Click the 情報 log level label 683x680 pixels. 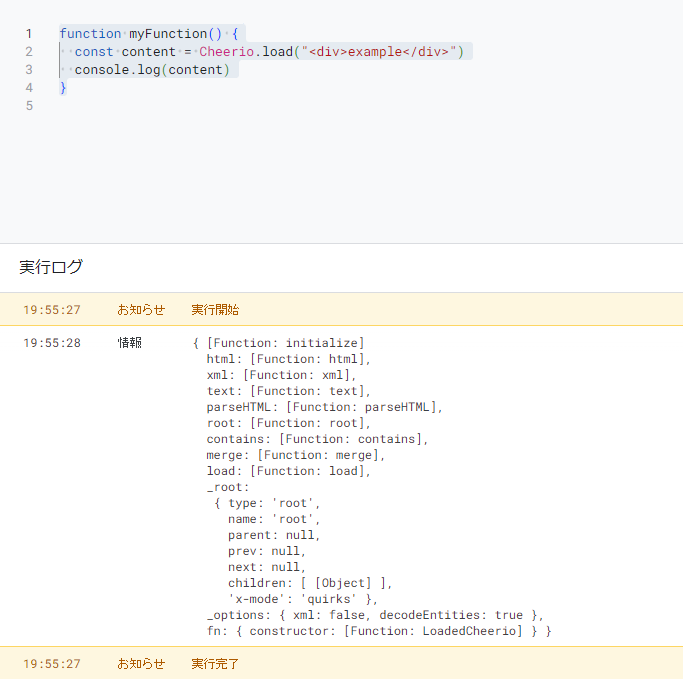[130, 343]
